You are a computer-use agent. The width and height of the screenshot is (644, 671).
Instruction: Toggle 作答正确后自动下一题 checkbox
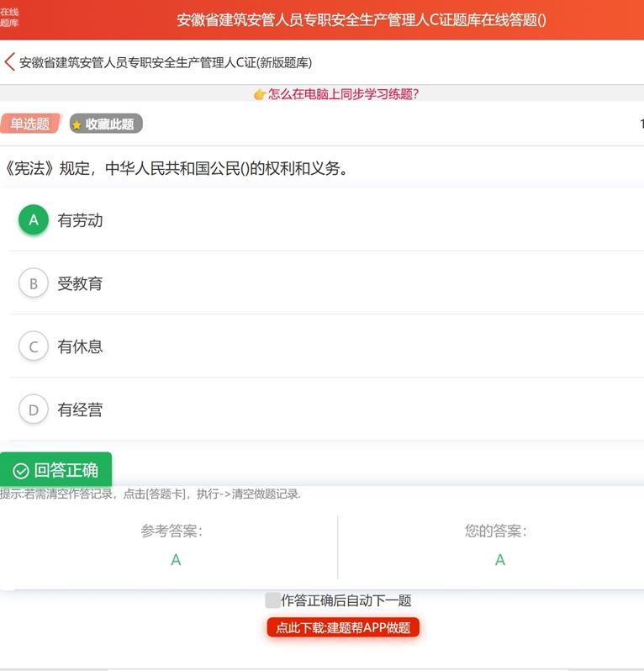(x=272, y=600)
